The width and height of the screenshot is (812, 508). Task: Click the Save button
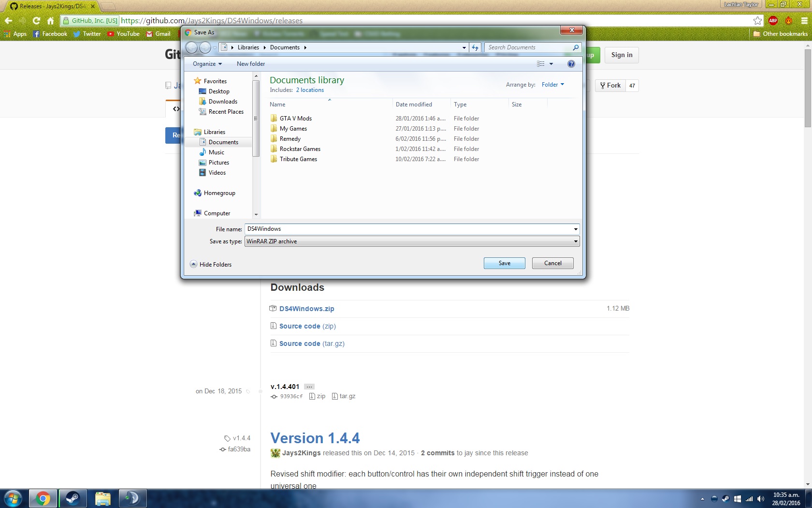[505, 263]
